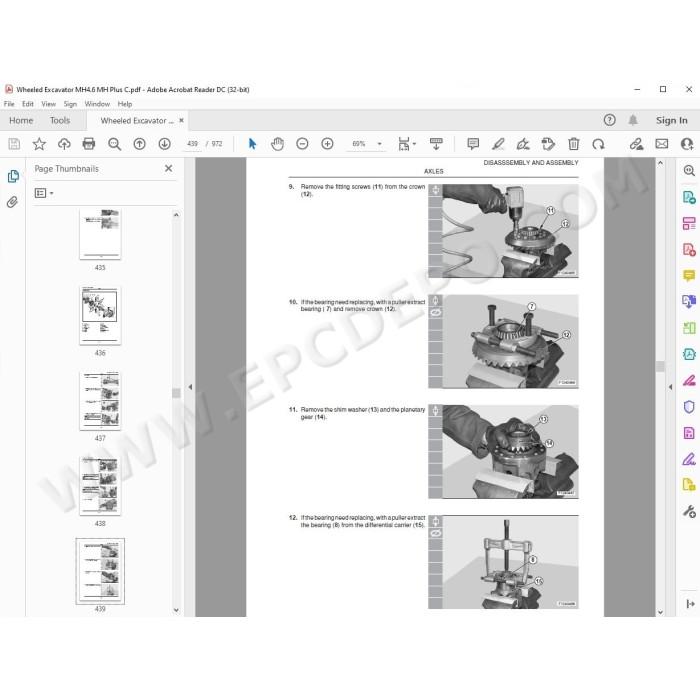Open the notifications bell icon
700x700 pixels.
pos(633,120)
